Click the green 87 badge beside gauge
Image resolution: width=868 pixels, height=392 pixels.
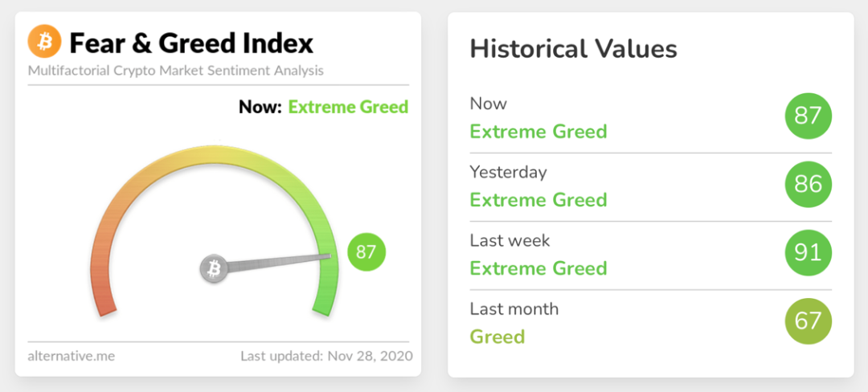(366, 252)
